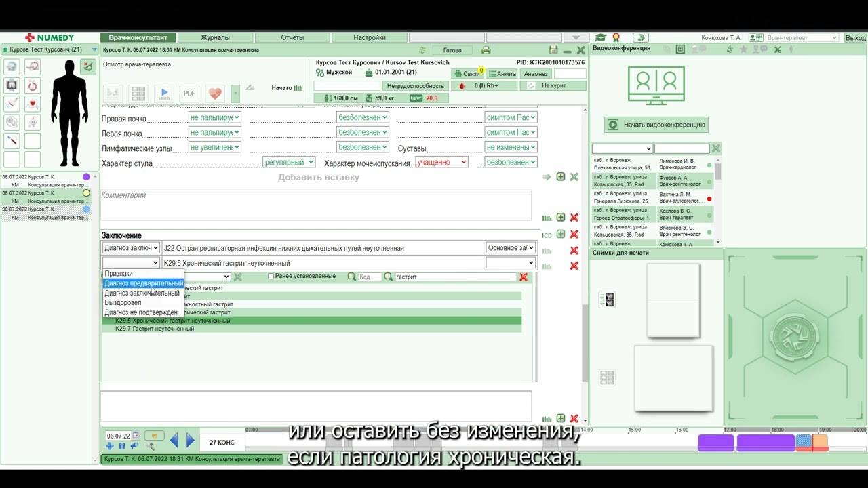Open the Характер стула регулярный dropdown
868x488 pixels.
pos(289,162)
